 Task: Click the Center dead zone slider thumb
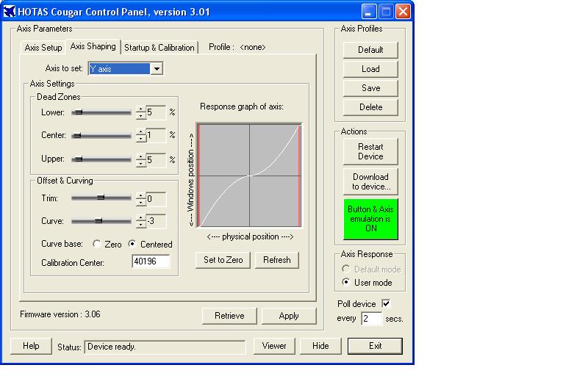click(76, 136)
